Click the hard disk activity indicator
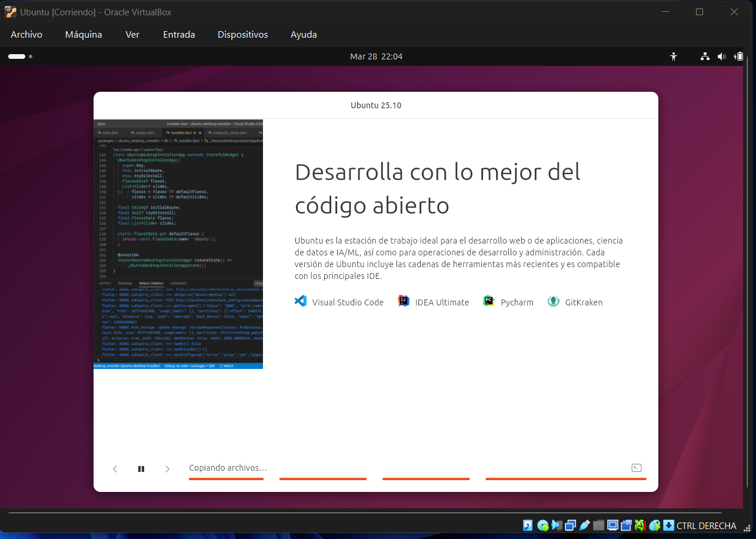Screen dimensions: 756x539 (527, 525)
